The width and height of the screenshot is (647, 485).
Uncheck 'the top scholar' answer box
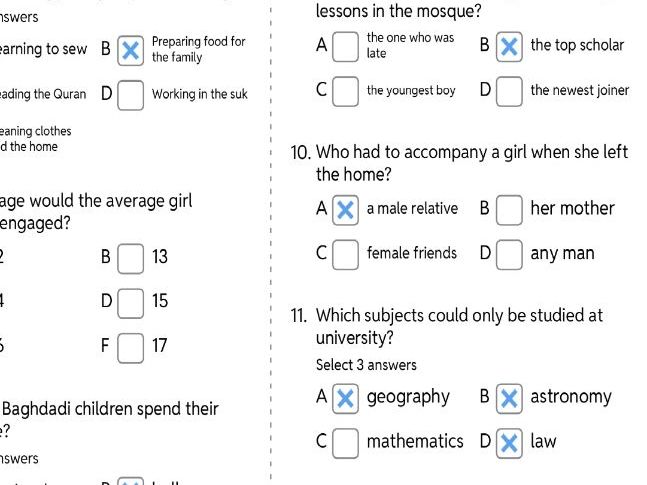509,45
